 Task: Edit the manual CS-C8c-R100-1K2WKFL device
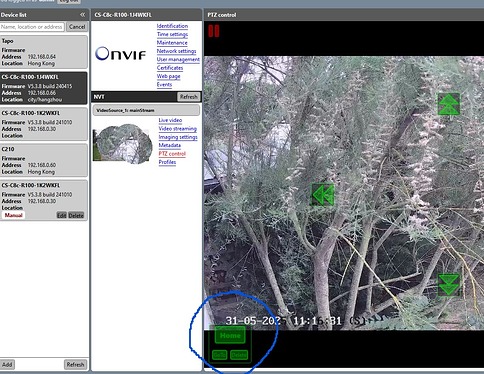pos(61,215)
